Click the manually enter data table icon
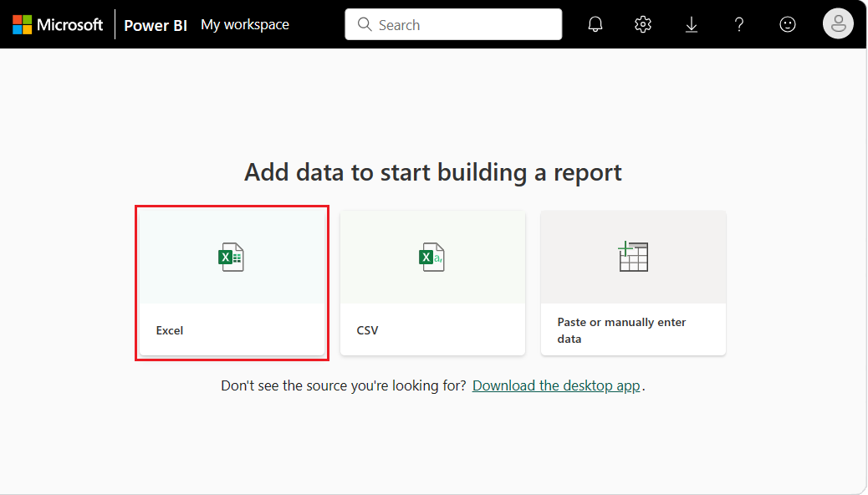 (x=633, y=257)
